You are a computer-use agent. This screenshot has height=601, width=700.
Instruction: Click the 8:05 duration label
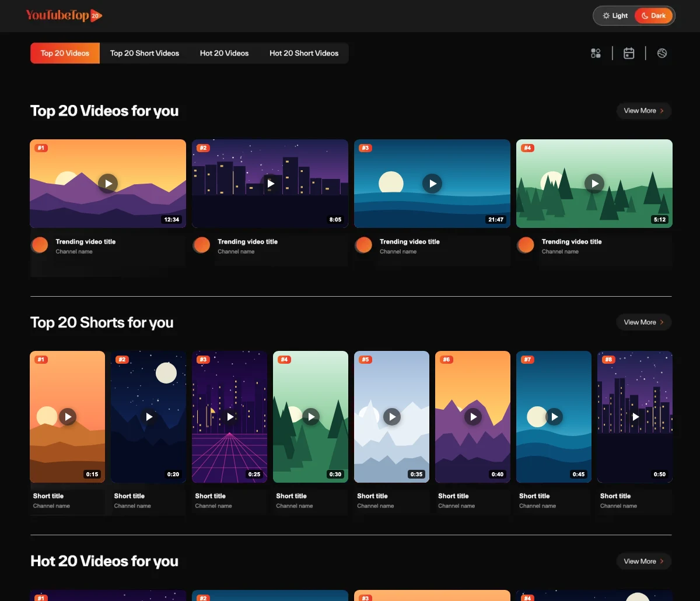pos(335,220)
